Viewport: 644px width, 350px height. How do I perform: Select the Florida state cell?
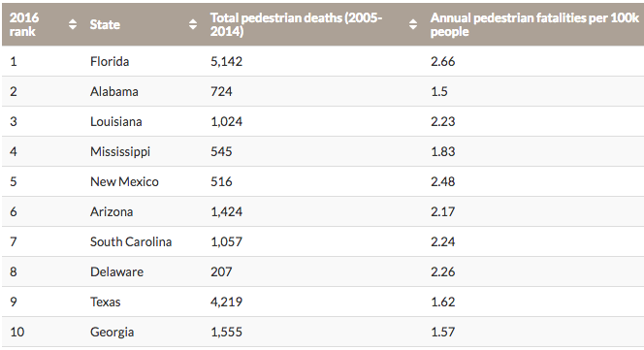pos(110,62)
